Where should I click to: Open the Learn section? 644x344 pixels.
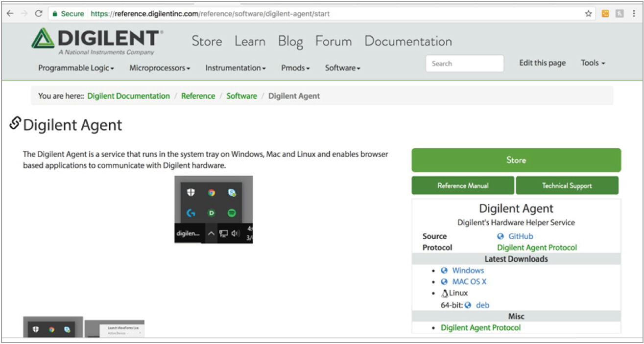pos(250,41)
